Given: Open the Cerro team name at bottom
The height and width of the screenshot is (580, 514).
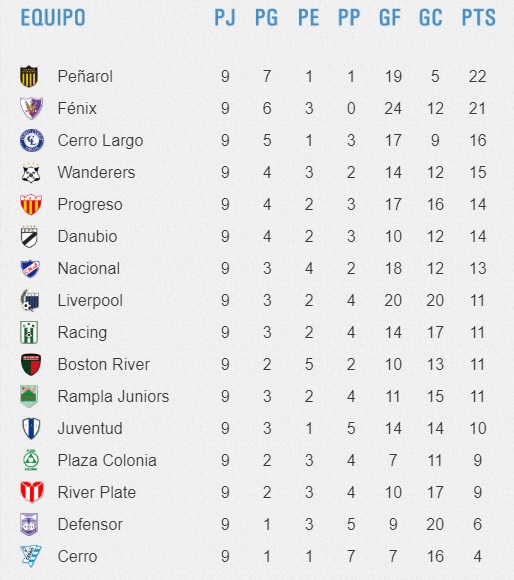Looking at the screenshot, I should point(78,556).
